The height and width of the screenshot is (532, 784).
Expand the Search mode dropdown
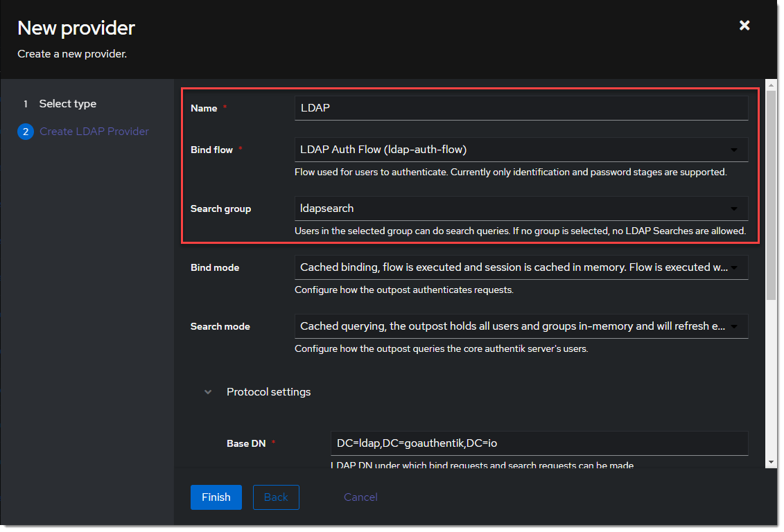click(x=521, y=326)
